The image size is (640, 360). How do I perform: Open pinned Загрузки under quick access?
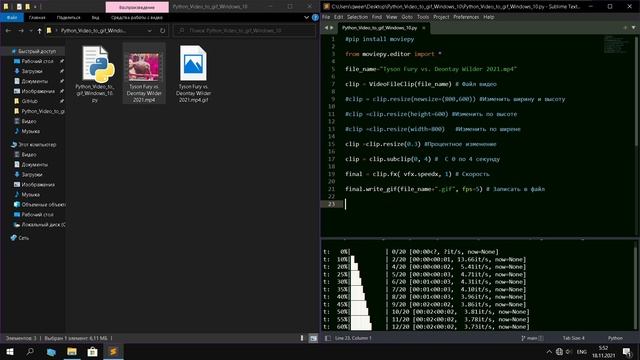click(x=32, y=71)
